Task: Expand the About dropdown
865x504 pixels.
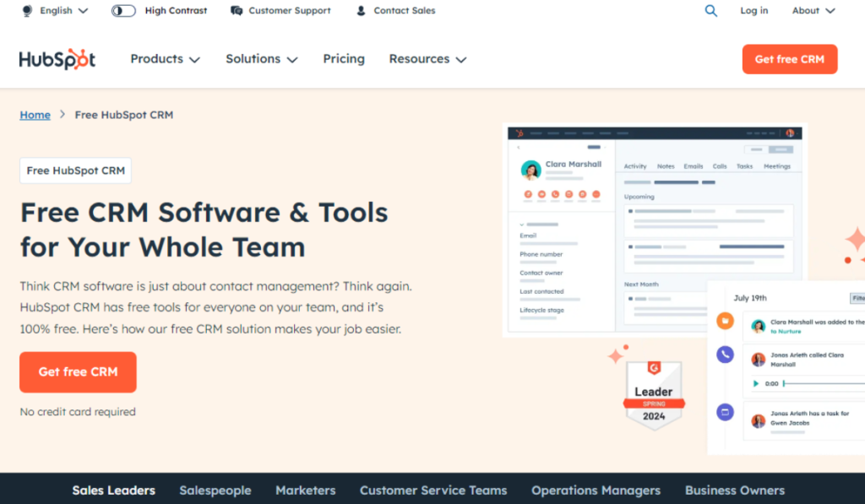Action: tap(813, 10)
